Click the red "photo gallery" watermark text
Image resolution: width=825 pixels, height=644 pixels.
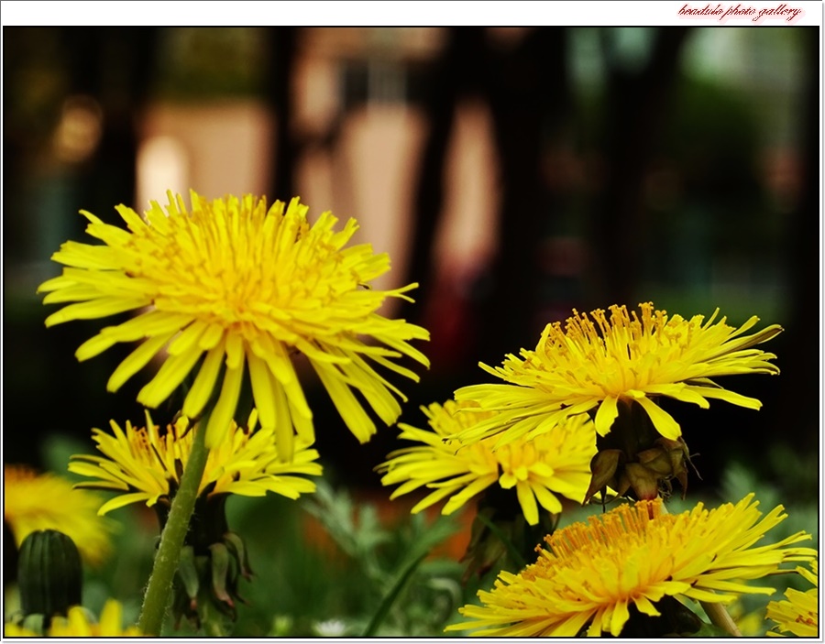pyautogui.click(x=739, y=12)
